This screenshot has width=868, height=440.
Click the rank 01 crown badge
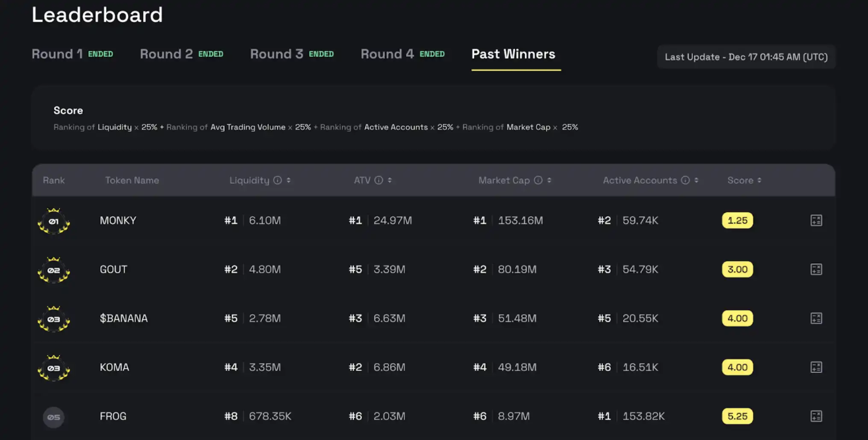tap(53, 221)
